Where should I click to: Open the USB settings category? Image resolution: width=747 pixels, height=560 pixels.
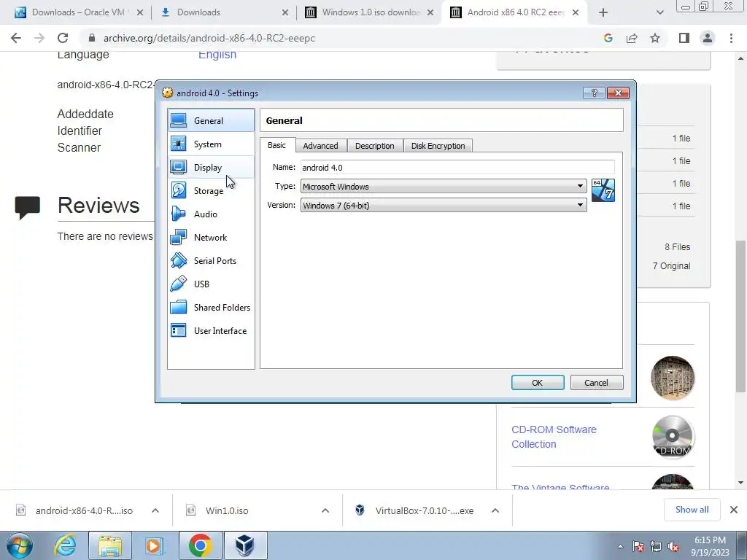(211, 284)
